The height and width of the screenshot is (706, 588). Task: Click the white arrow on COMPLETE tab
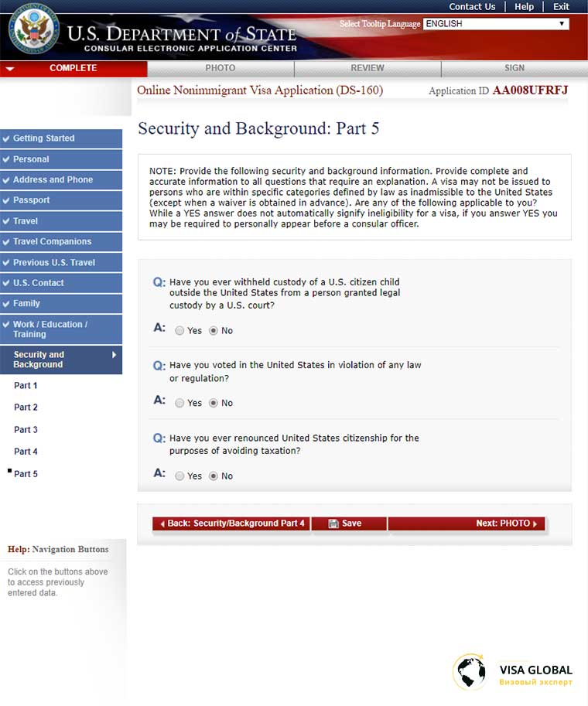(10, 69)
